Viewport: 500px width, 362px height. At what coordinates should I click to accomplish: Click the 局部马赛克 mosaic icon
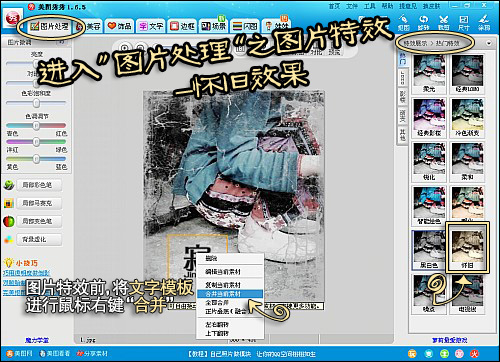[x=9, y=203]
